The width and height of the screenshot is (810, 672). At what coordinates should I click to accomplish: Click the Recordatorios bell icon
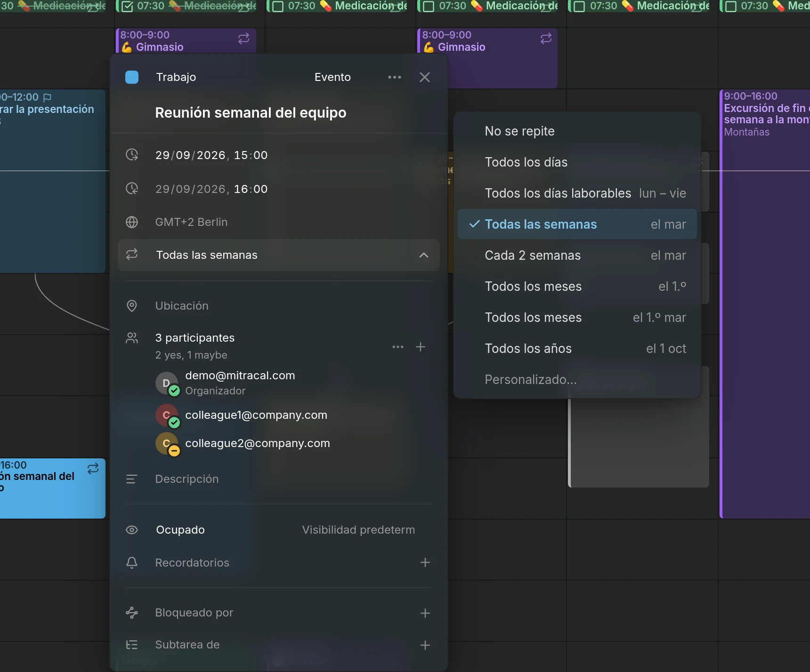pyautogui.click(x=132, y=563)
